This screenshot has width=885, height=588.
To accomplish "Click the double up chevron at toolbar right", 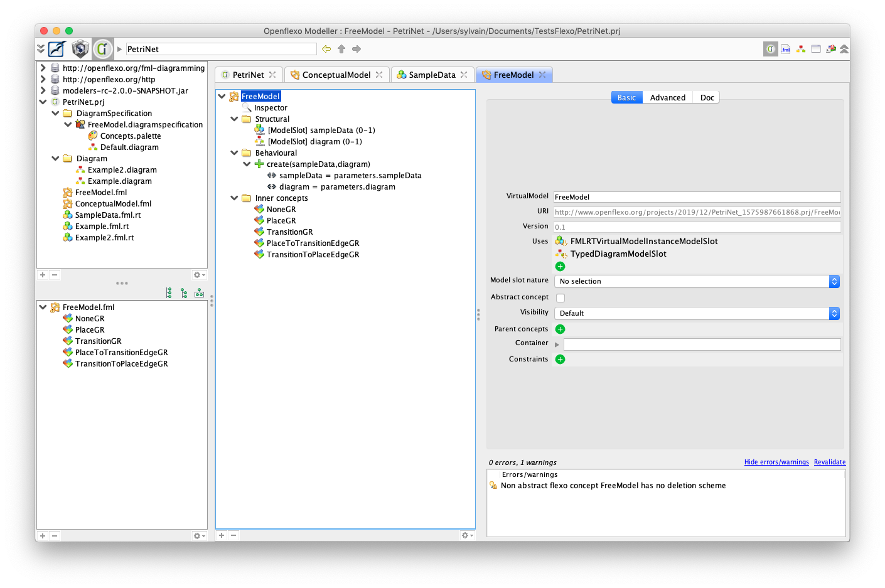I will pos(845,49).
